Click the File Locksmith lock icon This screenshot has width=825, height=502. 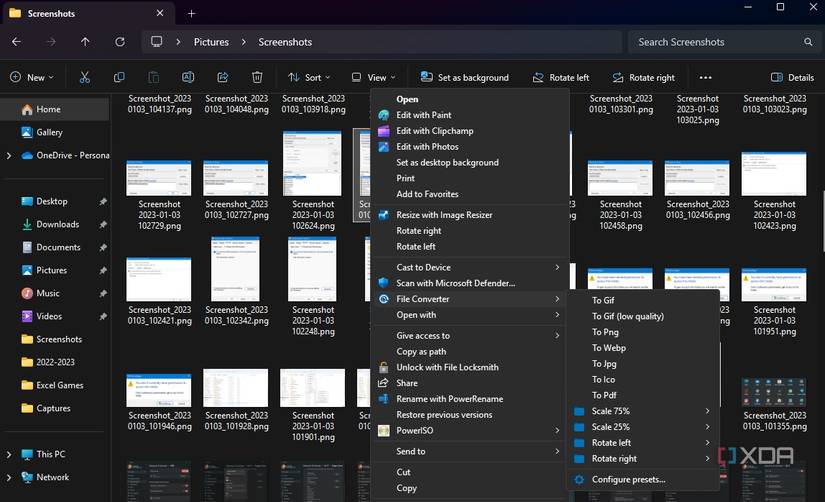click(x=384, y=367)
